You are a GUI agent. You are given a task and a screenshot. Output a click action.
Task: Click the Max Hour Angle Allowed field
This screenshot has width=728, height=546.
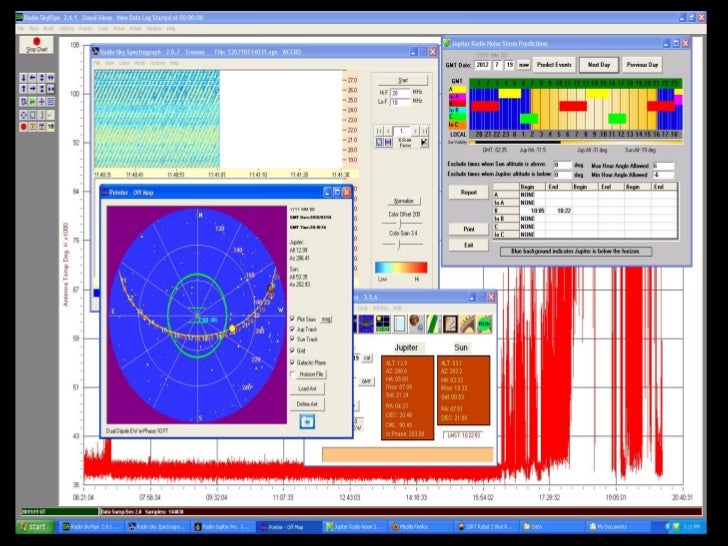click(x=663, y=166)
